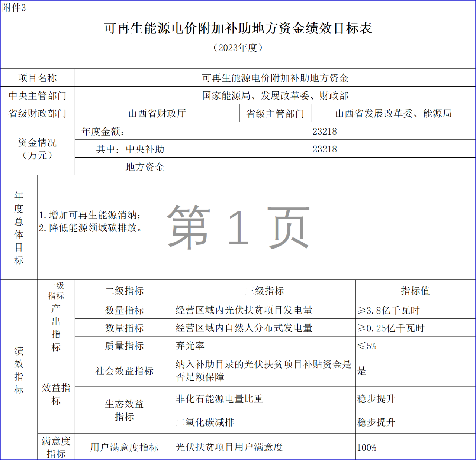Click the empty 地方资金 value cell
This screenshot has height=460, width=476.
[325, 167]
